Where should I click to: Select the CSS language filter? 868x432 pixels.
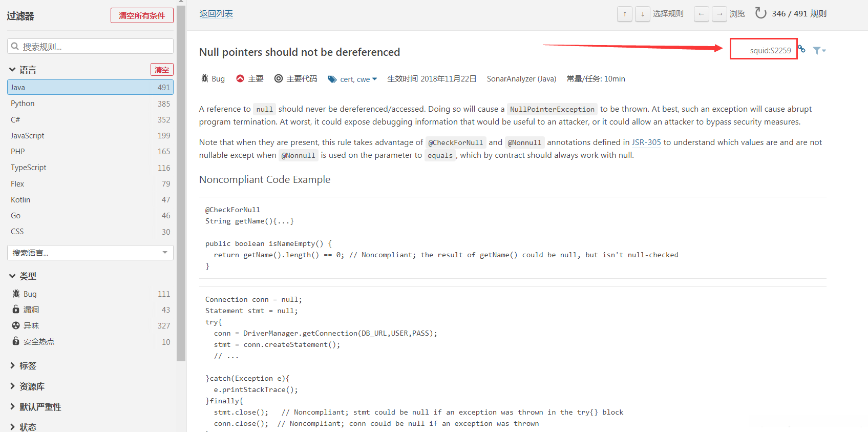(x=90, y=232)
